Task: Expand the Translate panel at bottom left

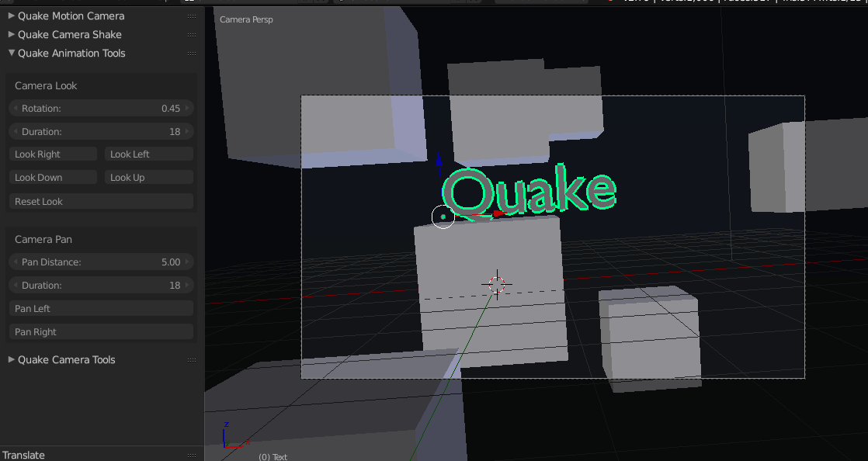Action: (23, 455)
